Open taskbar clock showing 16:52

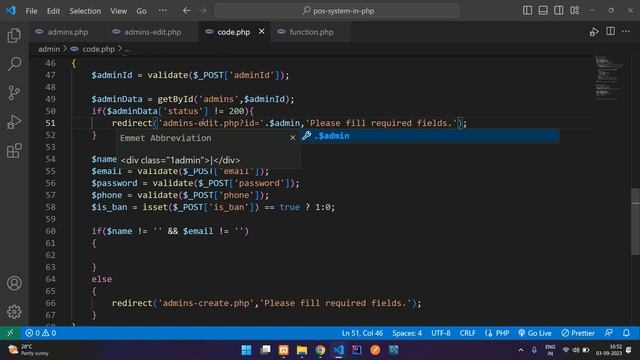point(609,350)
